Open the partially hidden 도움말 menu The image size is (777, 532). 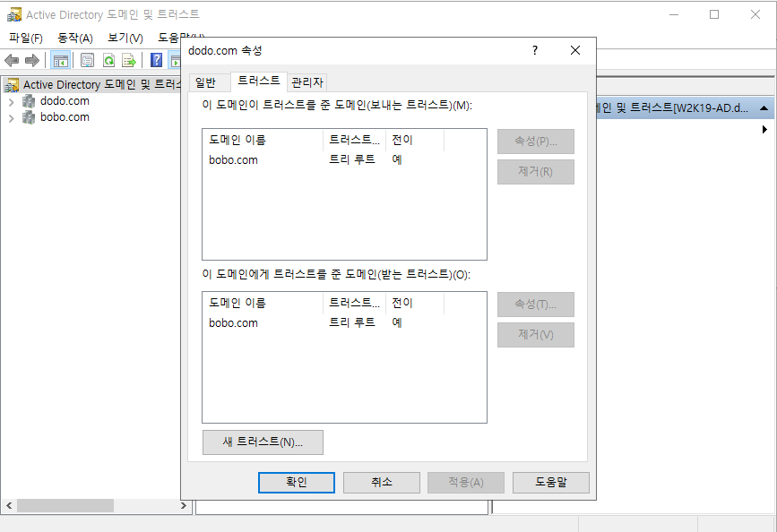click(168, 38)
